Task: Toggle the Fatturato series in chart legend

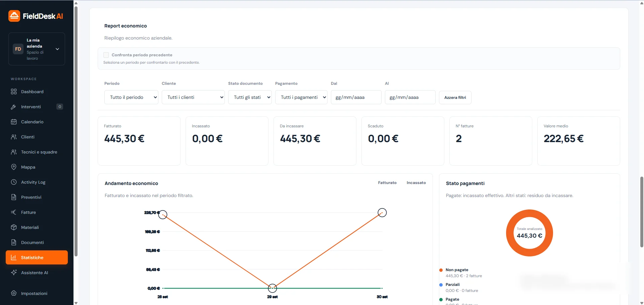Action: (387, 183)
